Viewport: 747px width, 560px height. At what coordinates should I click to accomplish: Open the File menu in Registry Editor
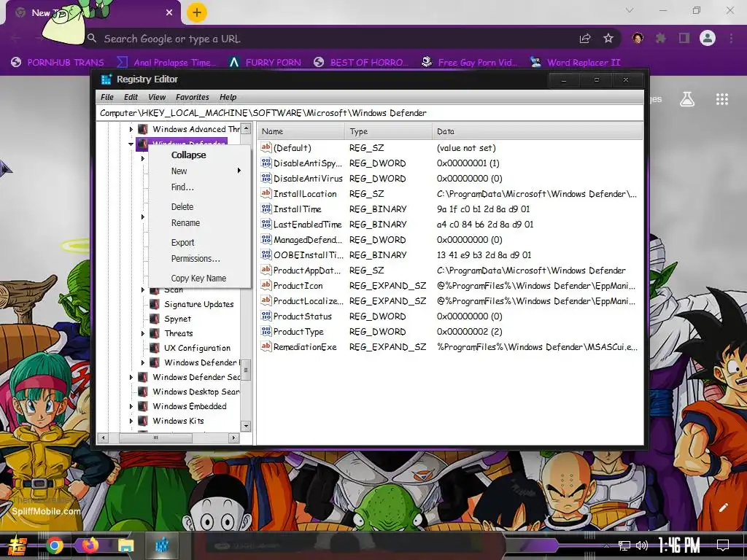click(107, 97)
